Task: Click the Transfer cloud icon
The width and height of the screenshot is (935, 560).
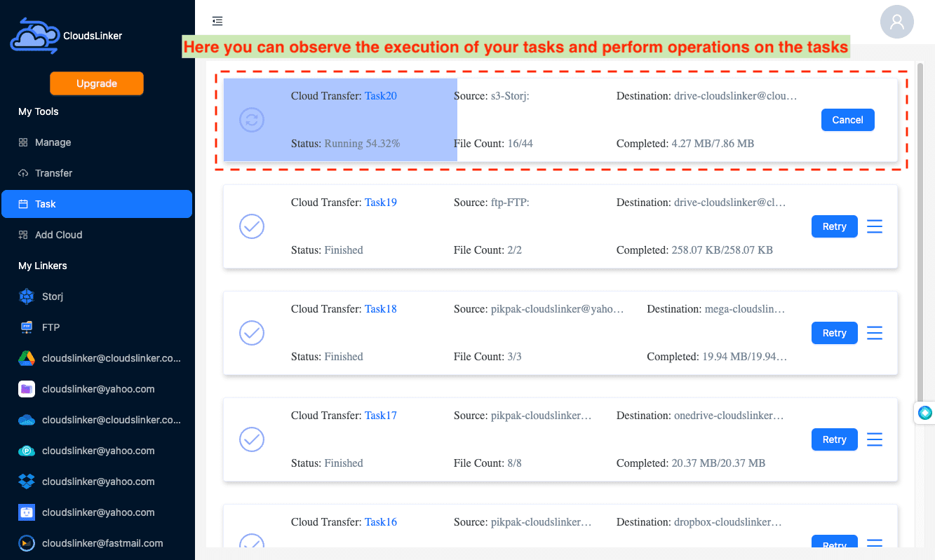Action: click(x=22, y=173)
